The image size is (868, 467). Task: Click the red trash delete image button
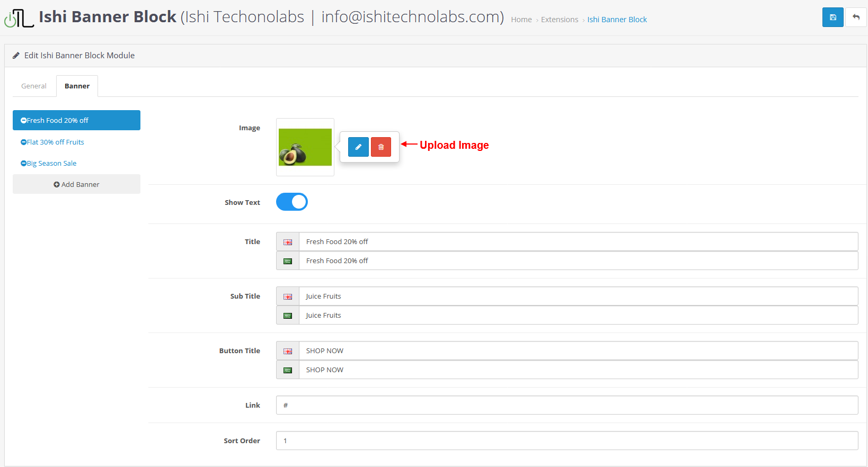point(381,147)
